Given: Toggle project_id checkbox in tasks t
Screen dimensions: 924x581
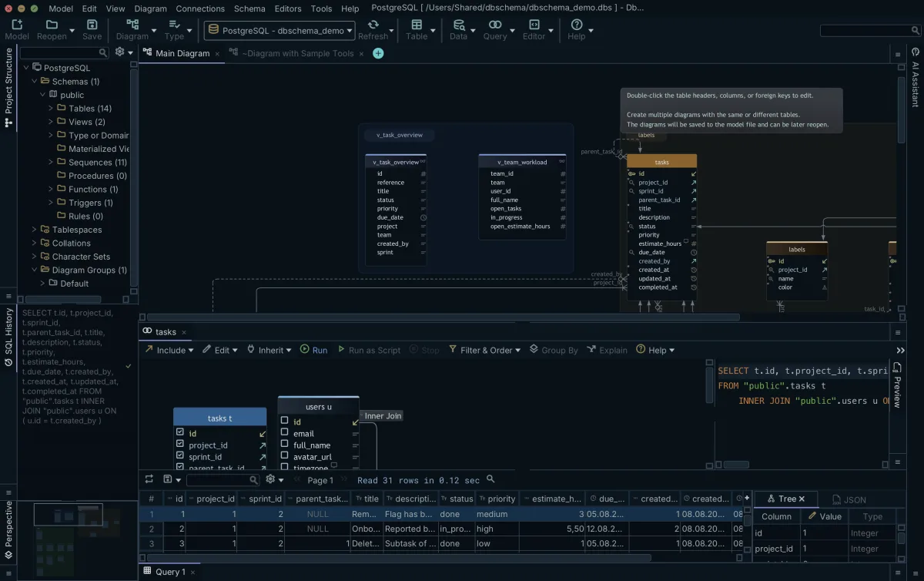Looking at the screenshot, I should pos(179,445).
